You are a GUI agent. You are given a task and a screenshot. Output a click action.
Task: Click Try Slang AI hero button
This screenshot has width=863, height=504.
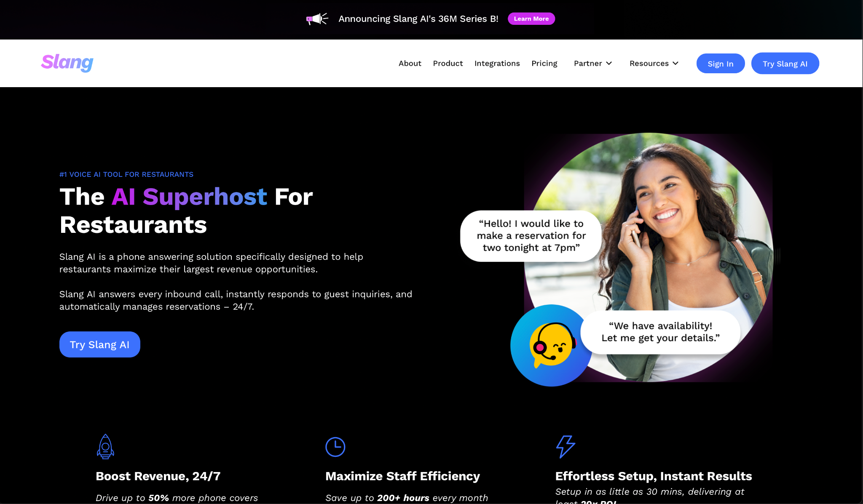(99, 344)
